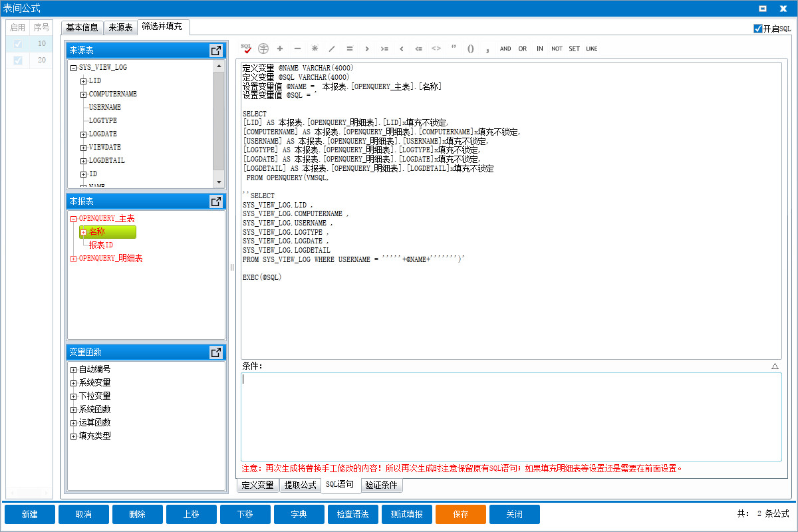The image size is (798, 532).
Task: Select the USERNAME field in 来源表 tree
Action: pyautogui.click(x=105, y=108)
